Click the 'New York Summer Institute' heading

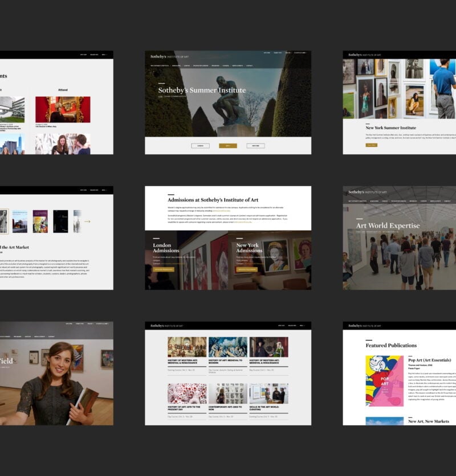391,128
